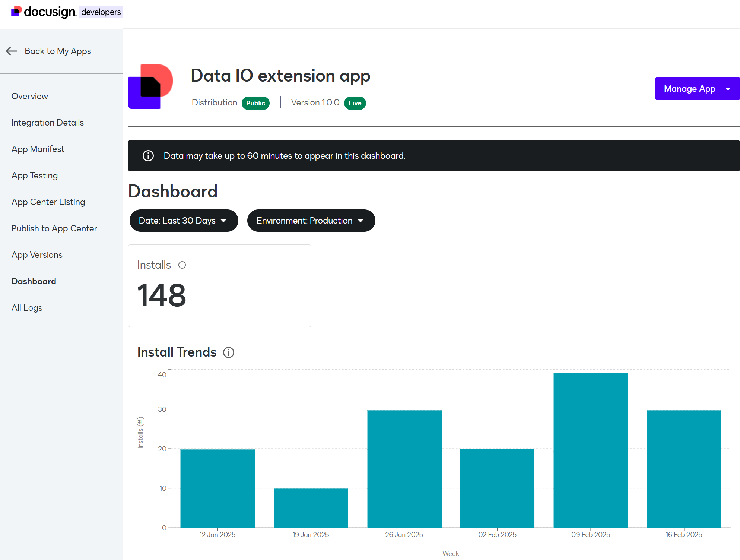The width and height of the screenshot is (740, 560).
Task: Click the Install Trends info icon
Action: pyautogui.click(x=229, y=352)
